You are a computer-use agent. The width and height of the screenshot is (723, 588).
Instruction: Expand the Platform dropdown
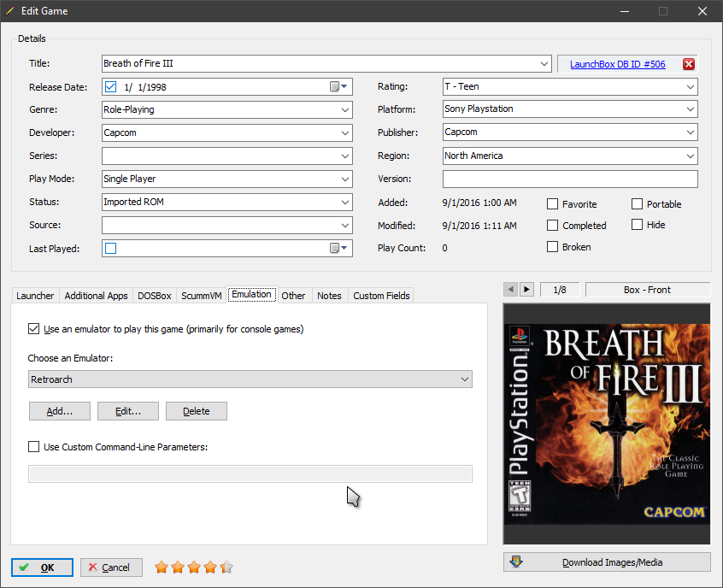[x=691, y=109]
